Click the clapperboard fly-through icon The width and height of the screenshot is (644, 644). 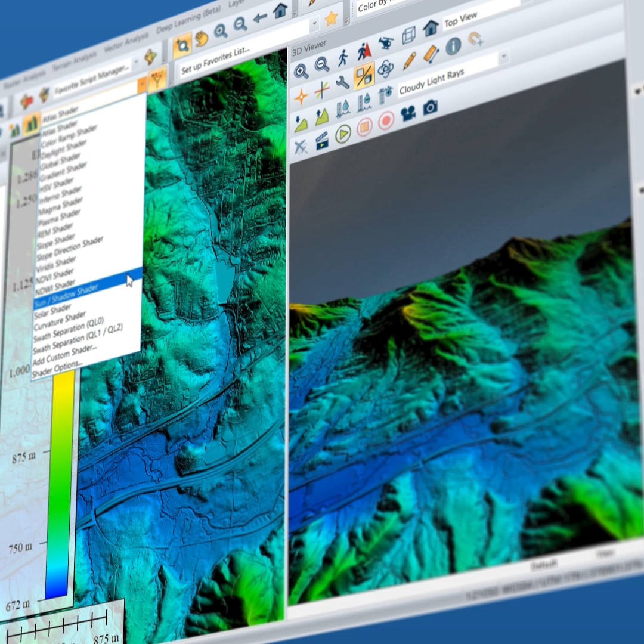click(322, 141)
